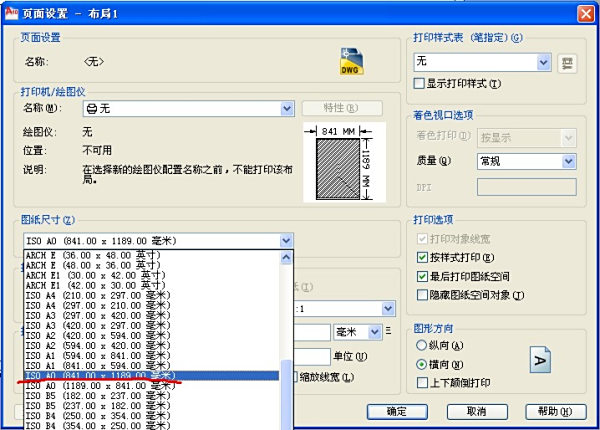The width and height of the screenshot is (600, 430).
Task: Toggle the 显示打印样式 checkbox
Action: (419, 83)
